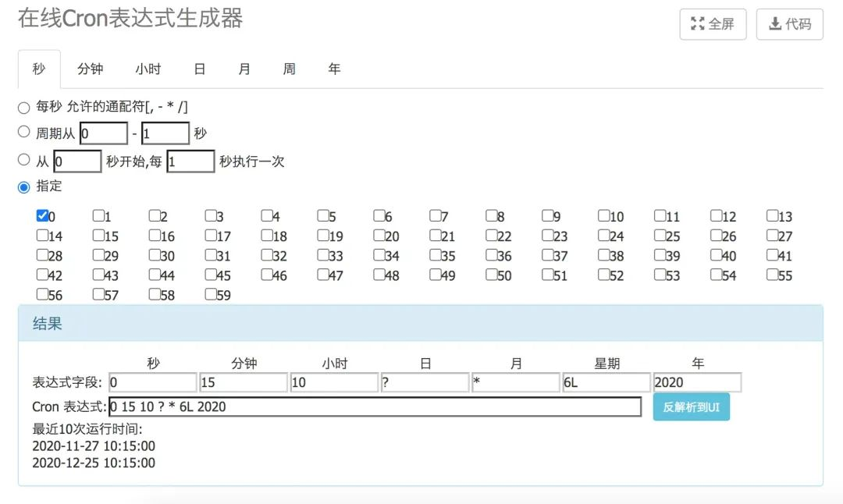Screen dimensions: 843x504
Task: Open the 小时 tab
Action: tap(148, 69)
